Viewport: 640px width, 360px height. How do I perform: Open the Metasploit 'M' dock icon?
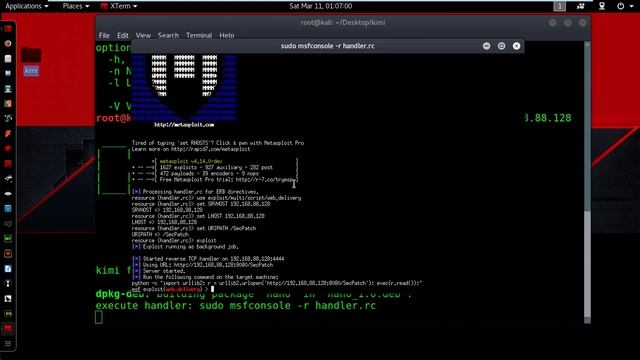pos(8,73)
